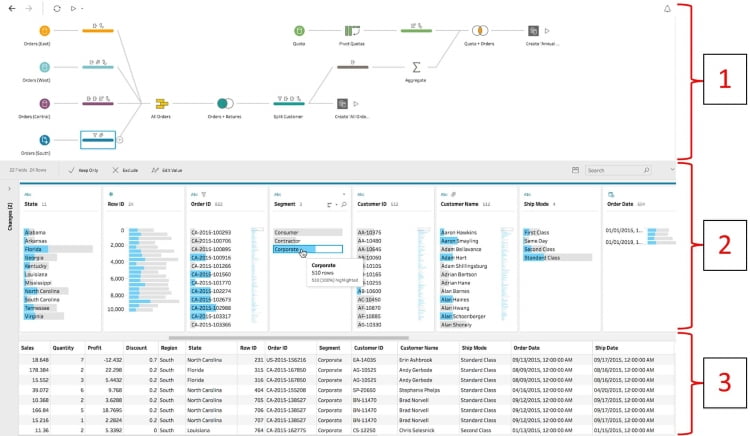Click the Erin Ashbrook cell in data grid
Screen dimensions: 750x436
point(415,360)
